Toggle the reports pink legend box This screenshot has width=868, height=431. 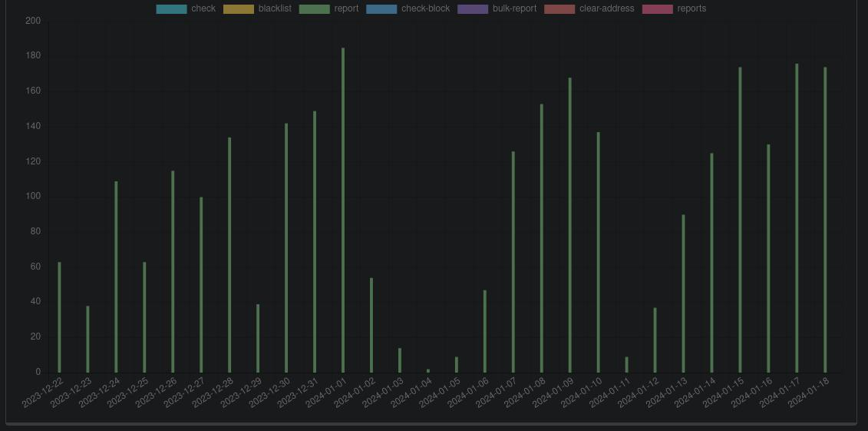(658, 9)
